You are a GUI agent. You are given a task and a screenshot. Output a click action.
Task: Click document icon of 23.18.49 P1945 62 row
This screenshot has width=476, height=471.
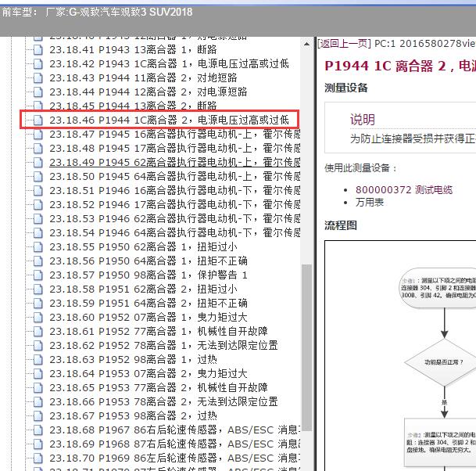(38, 162)
